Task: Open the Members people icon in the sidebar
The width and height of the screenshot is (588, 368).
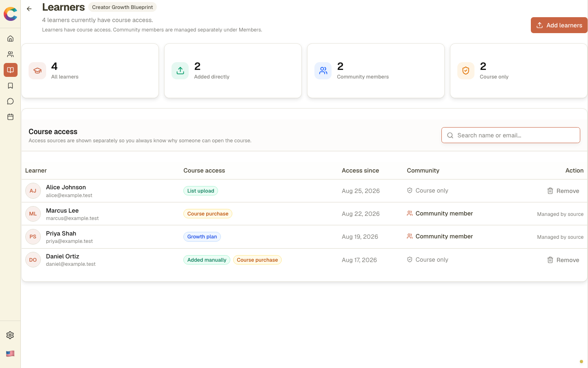Action: coord(11,54)
